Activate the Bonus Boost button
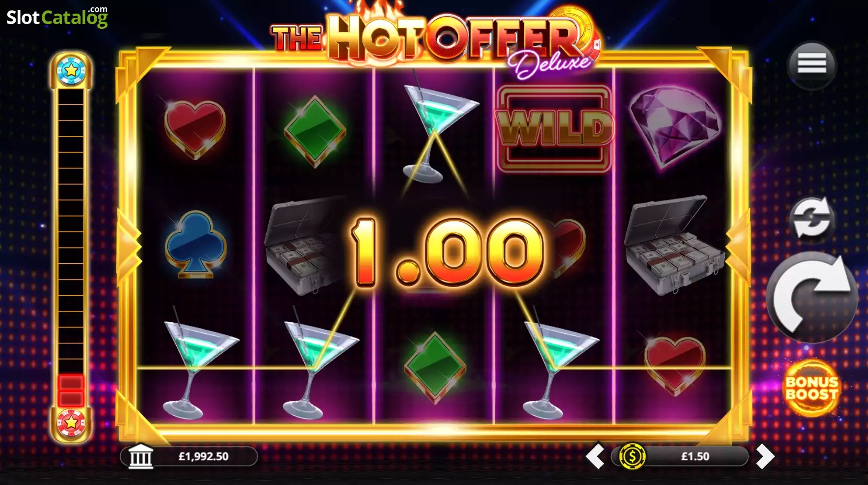The image size is (868, 485). [x=811, y=388]
